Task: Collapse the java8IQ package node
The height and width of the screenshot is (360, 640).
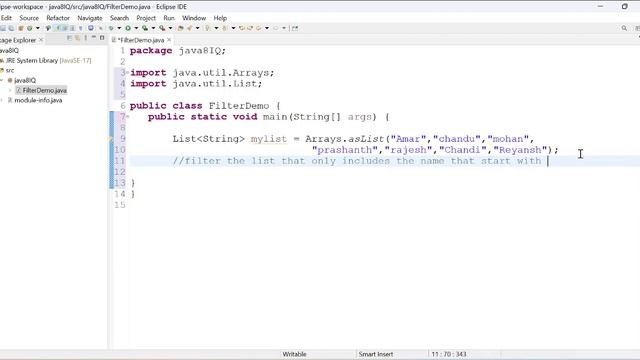Action: (x=2, y=80)
